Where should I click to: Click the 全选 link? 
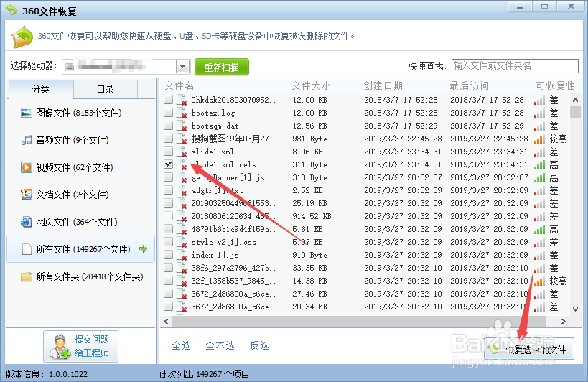click(182, 345)
